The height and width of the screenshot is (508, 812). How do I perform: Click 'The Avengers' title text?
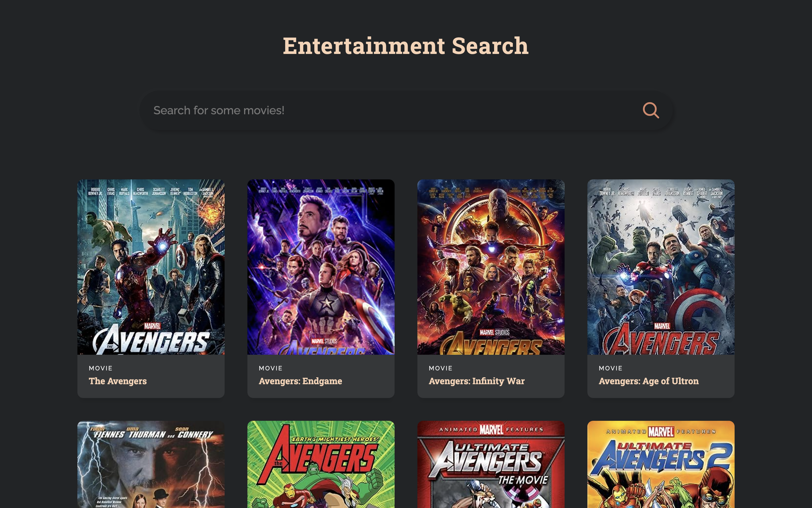tap(118, 381)
